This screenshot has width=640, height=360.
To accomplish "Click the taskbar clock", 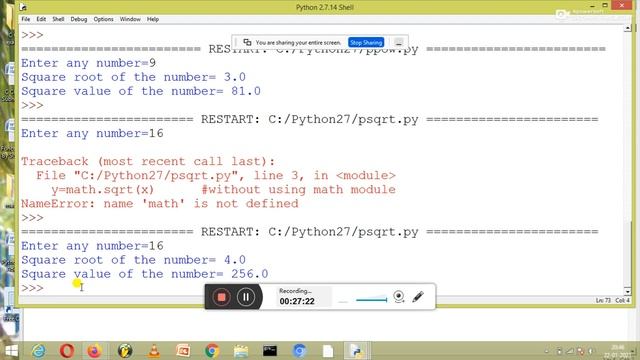I will click(618, 351).
